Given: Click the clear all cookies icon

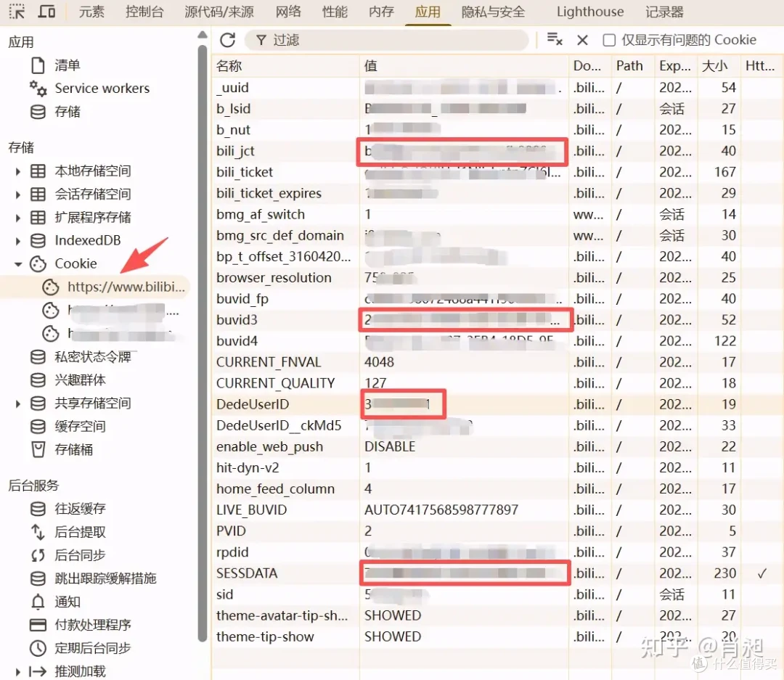Looking at the screenshot, I should pyautogui.click(x=555, y=39).
